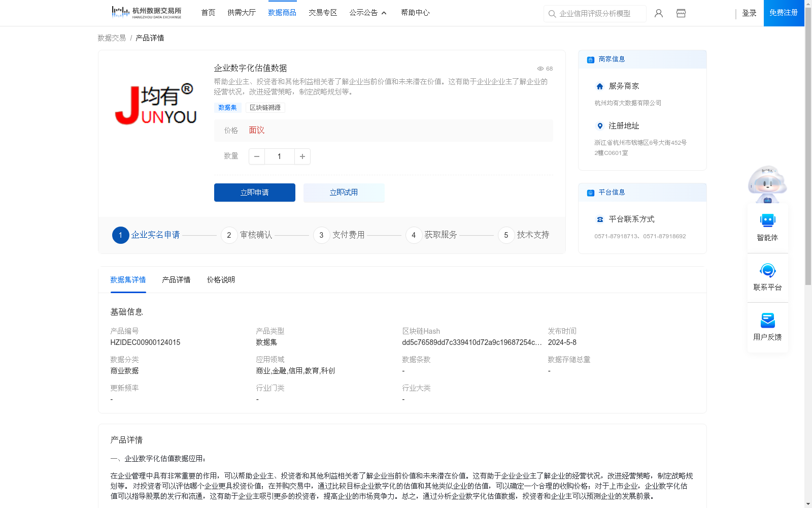Click the platform phone numbers text
The width and height of the screenshot is (812, 508).
coord(640,236)
